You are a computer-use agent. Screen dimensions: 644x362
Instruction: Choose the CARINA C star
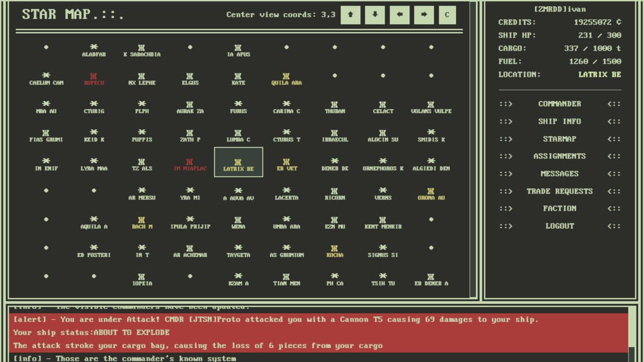click(286, 107)
